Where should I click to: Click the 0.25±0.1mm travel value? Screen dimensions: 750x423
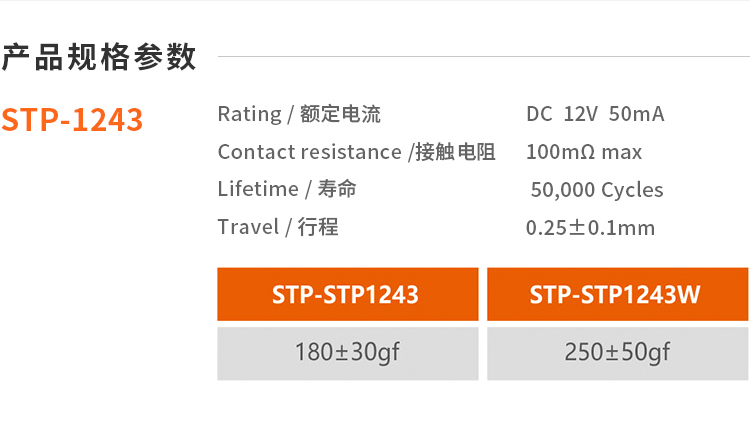tap(590, 228)
